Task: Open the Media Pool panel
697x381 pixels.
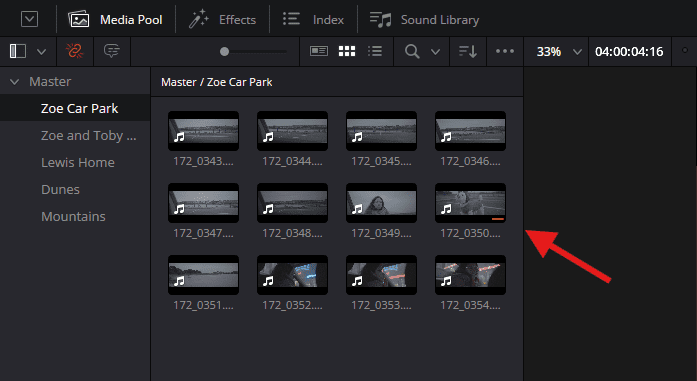Action: tap(116, 20)
